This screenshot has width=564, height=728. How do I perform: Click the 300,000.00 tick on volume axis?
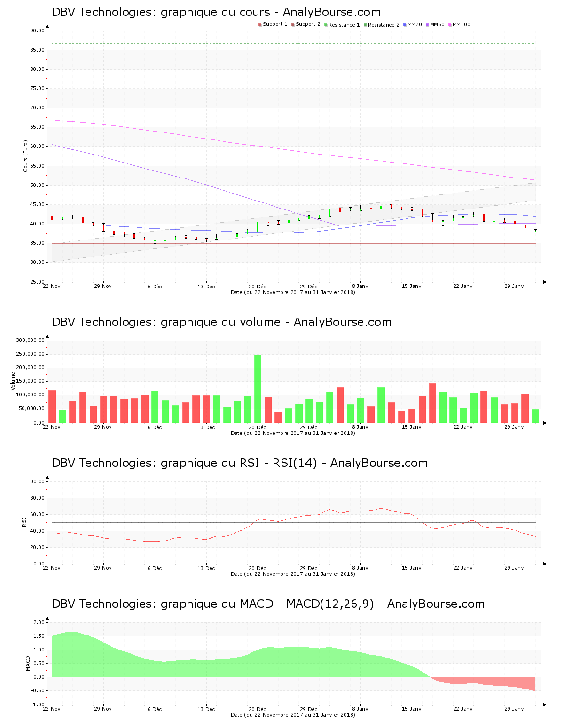(x=31, y=341)
